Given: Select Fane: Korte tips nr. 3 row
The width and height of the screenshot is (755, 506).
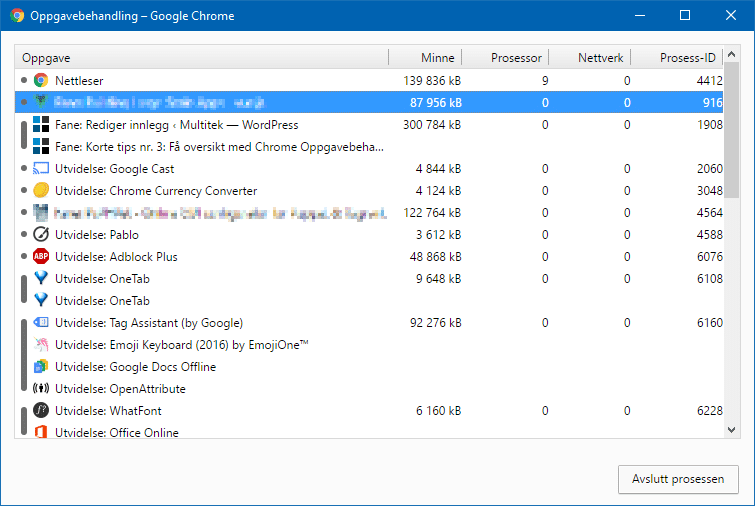Looking at the screenshot, I should (369, 146).
